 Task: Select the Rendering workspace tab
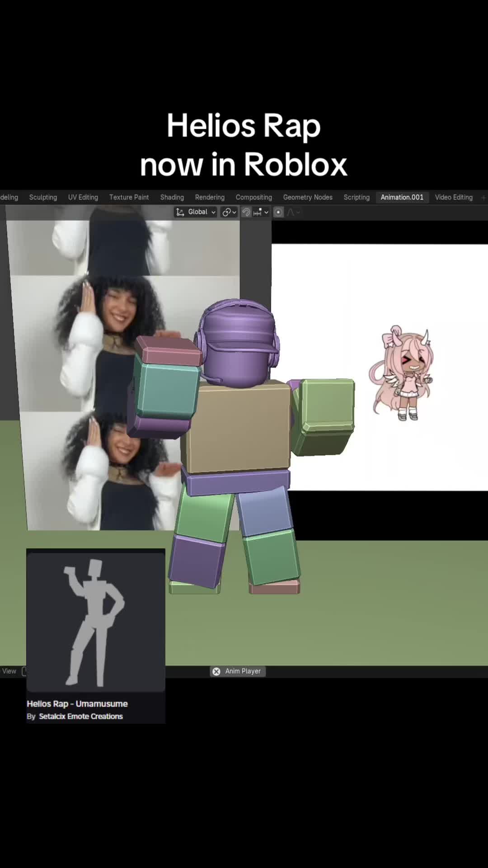coord(210,197)
